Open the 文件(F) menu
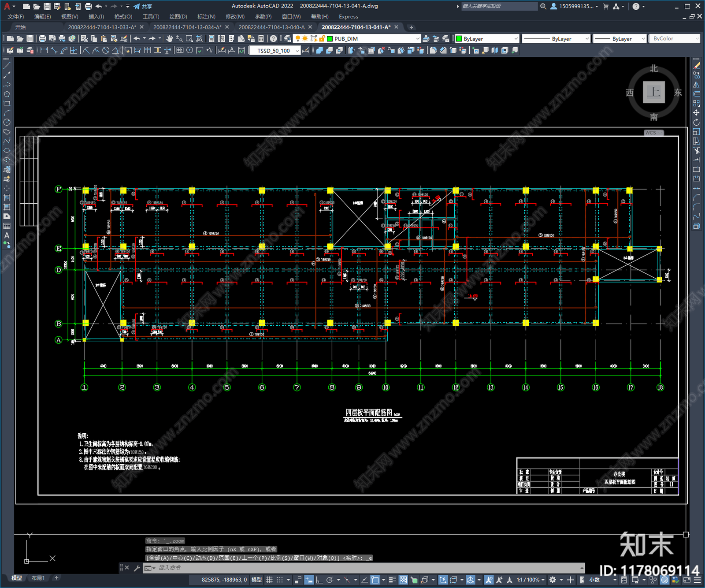This screenshot has height=588, width=705. point(16,17)
